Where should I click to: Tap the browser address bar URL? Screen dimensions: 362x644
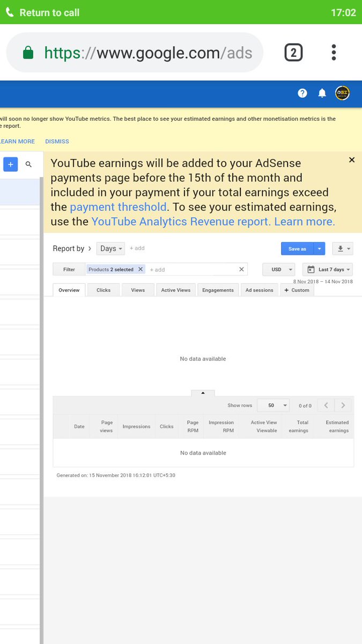[148, 53]
